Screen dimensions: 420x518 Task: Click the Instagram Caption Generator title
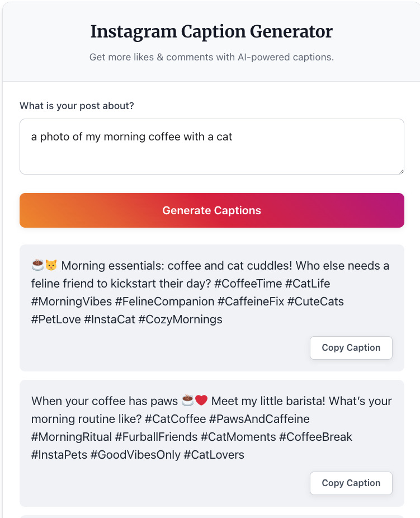[x=211, y=32]
